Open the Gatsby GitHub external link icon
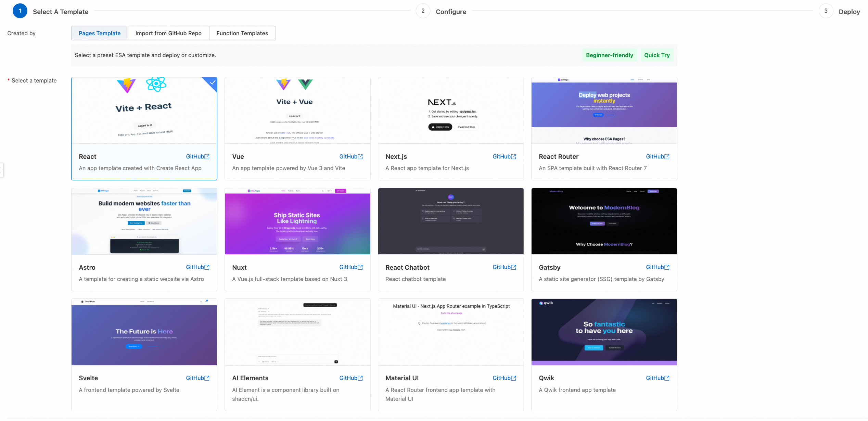Screen dimensions: 868x421 [x=667, y=267]
